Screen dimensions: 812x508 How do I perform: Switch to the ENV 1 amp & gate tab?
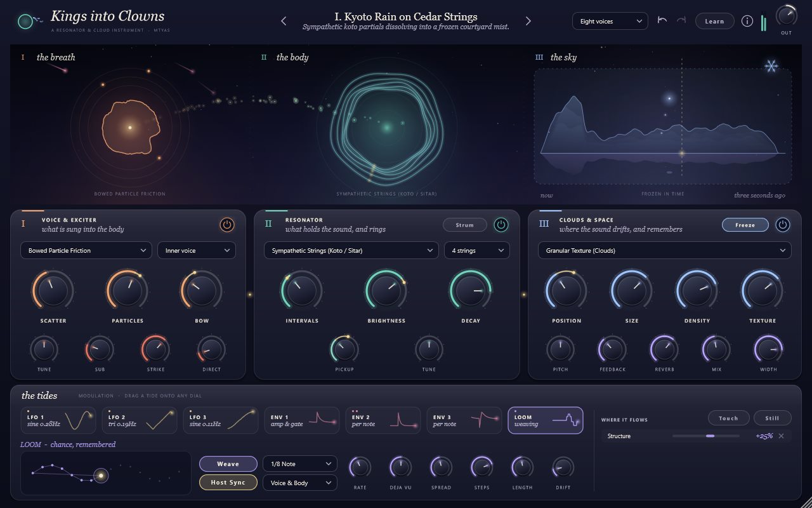301,420
